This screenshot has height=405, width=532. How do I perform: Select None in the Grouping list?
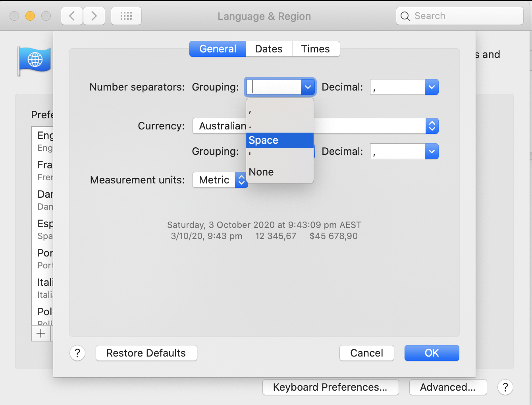[x=280, y=172]
